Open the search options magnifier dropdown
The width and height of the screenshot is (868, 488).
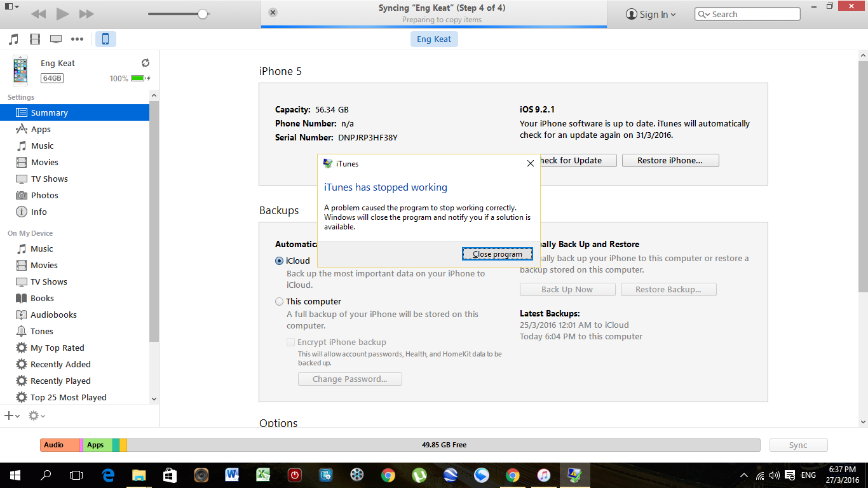coord(704,14)
